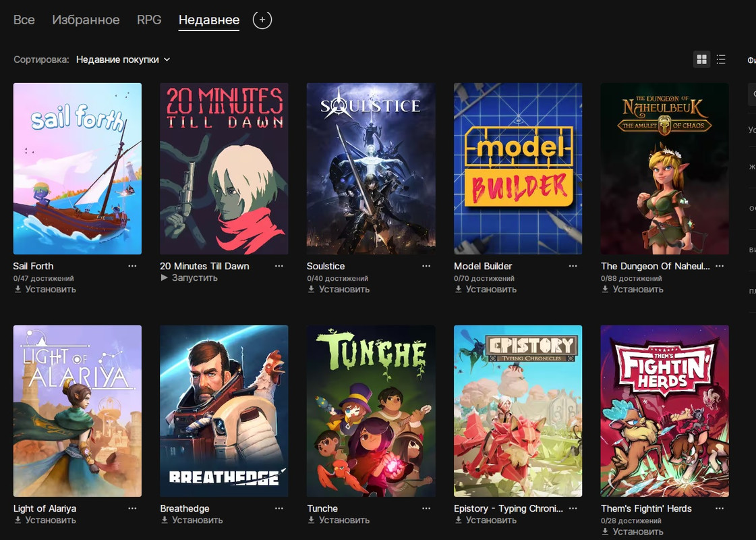Launch 20 Minutes Till Dawn with Запустить
The height and width of the screenshot is (540, 756).
189,277
